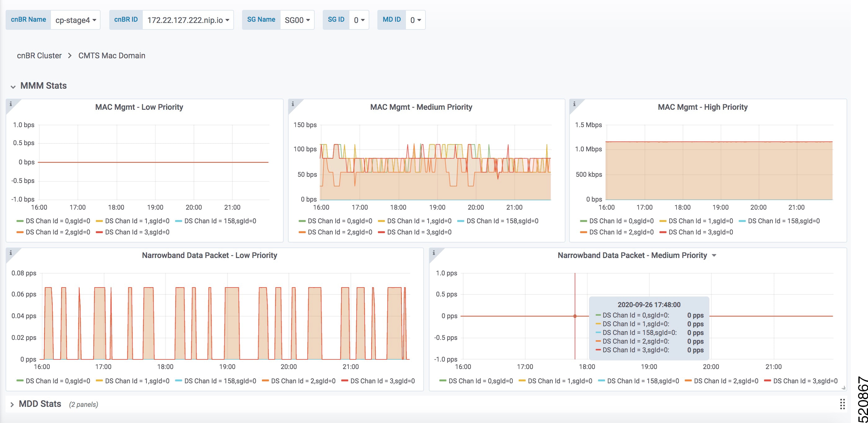This screenshot has width=868, height=423.
Task: Toggle DS Chan Id = 3 in Medium Priority MAC legend
Action: [419, 232]
